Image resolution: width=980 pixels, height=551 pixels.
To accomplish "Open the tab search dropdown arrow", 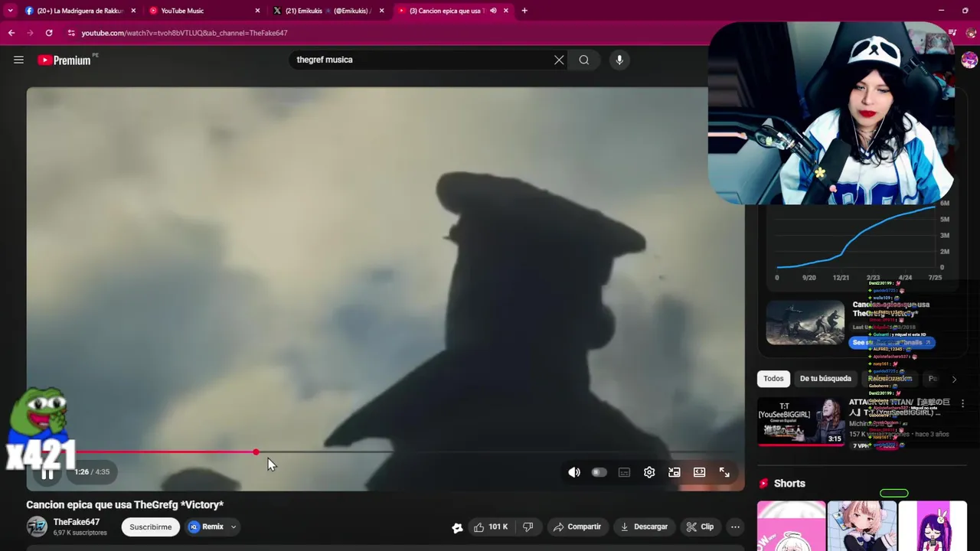I will [10, 11].
